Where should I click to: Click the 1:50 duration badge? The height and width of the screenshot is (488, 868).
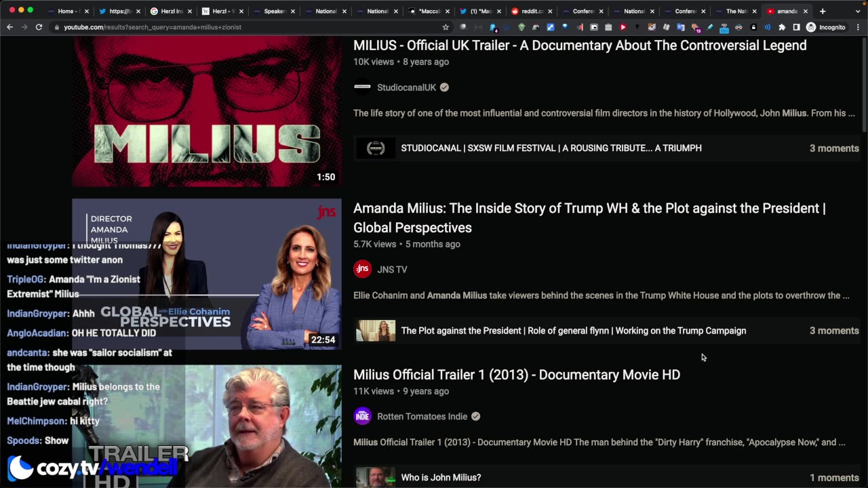point(325,177)
